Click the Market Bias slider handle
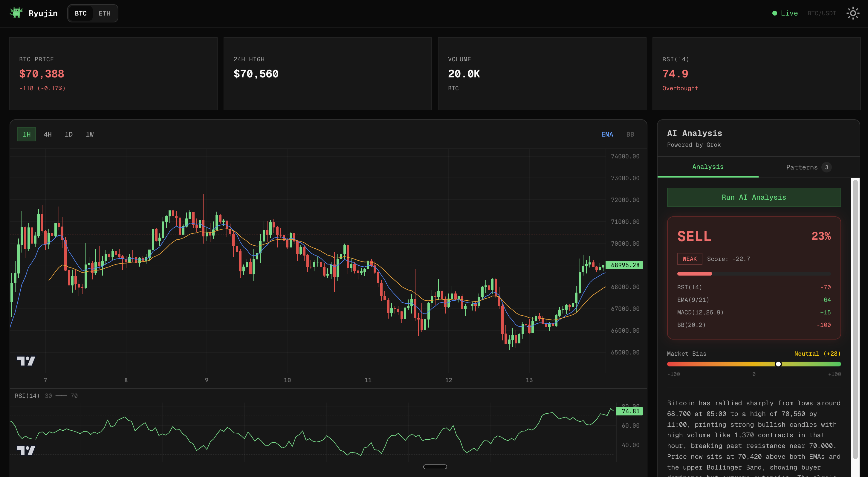868x477 pixels. (778, 364)
